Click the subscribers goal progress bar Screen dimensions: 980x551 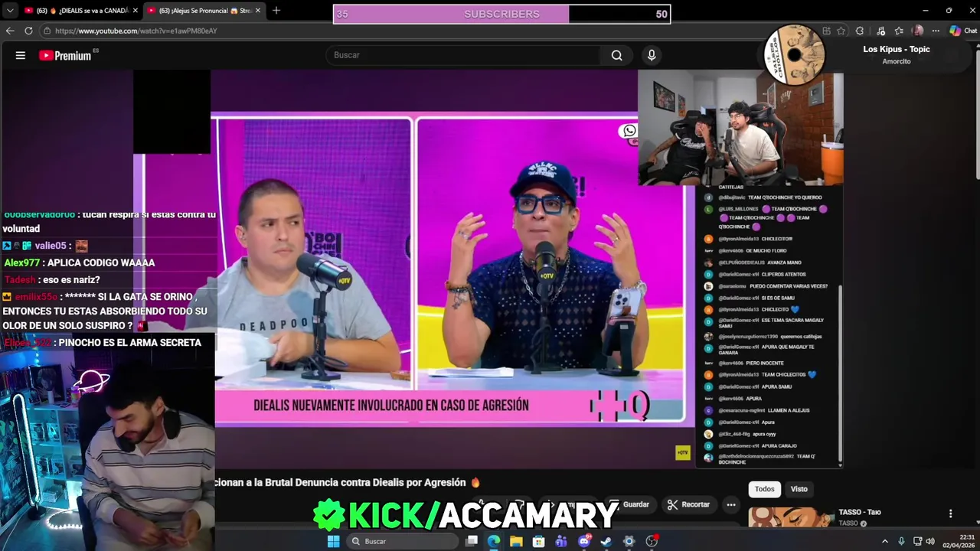(502, 14)
